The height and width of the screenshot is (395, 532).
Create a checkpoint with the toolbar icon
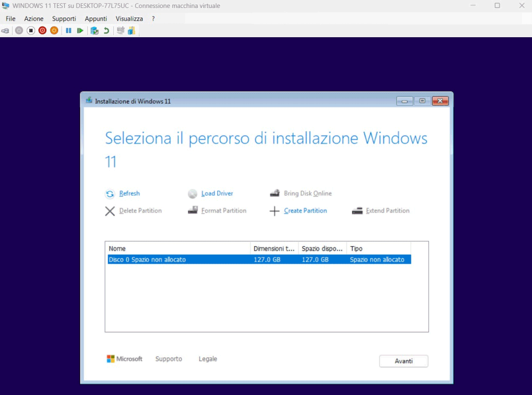tap(95, 31)
